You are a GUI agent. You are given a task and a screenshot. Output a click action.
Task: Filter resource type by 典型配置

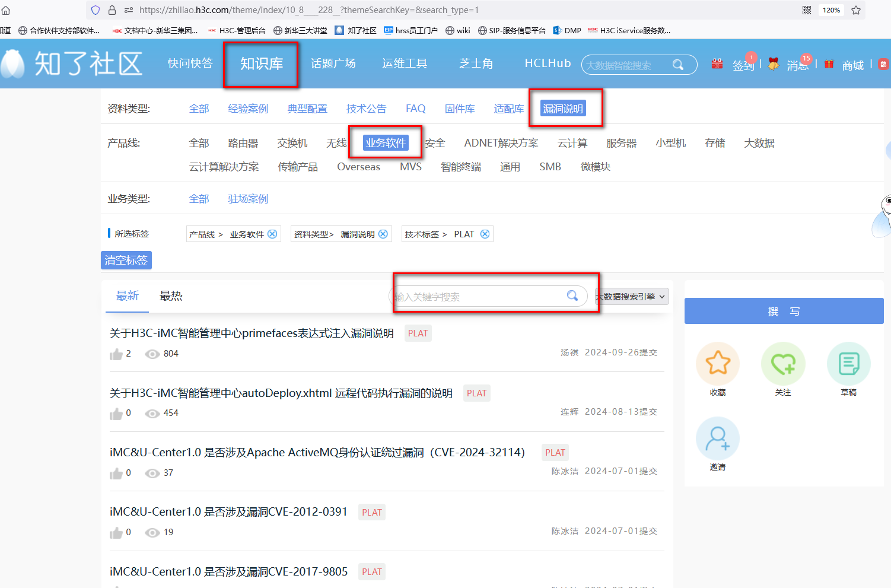[307, 109]
